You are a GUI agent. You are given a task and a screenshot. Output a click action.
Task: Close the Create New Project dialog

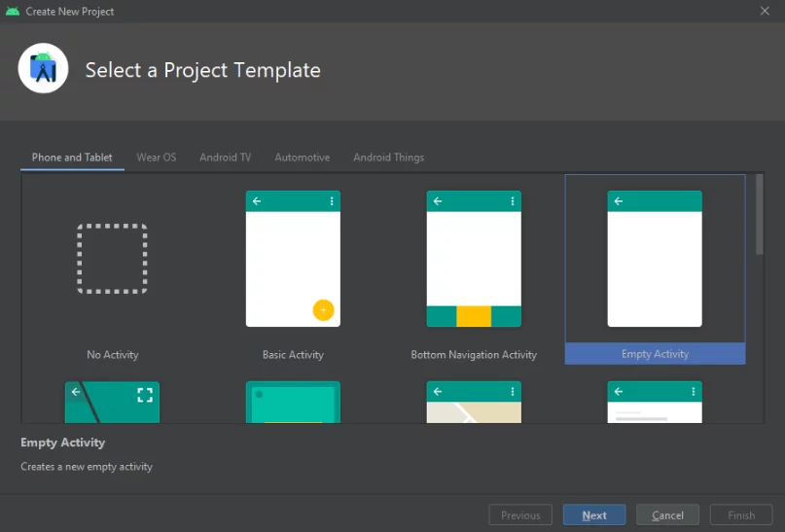coord(766,12)
